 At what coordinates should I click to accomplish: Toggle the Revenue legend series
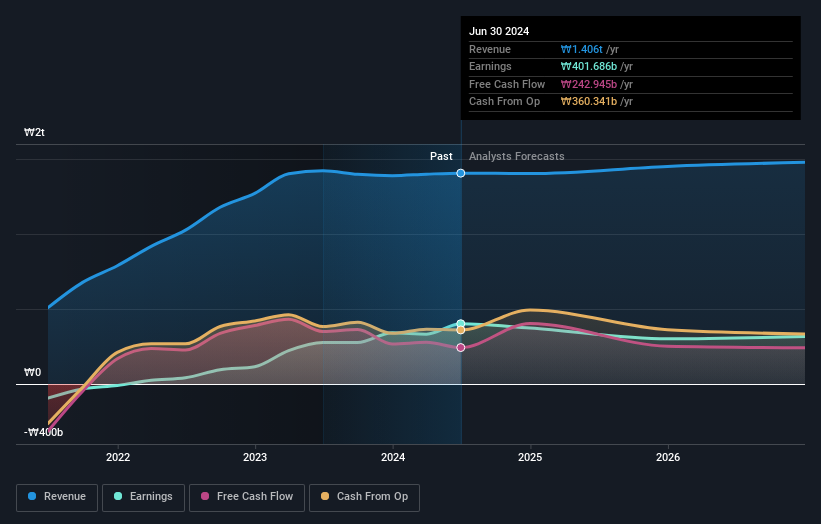57,497
